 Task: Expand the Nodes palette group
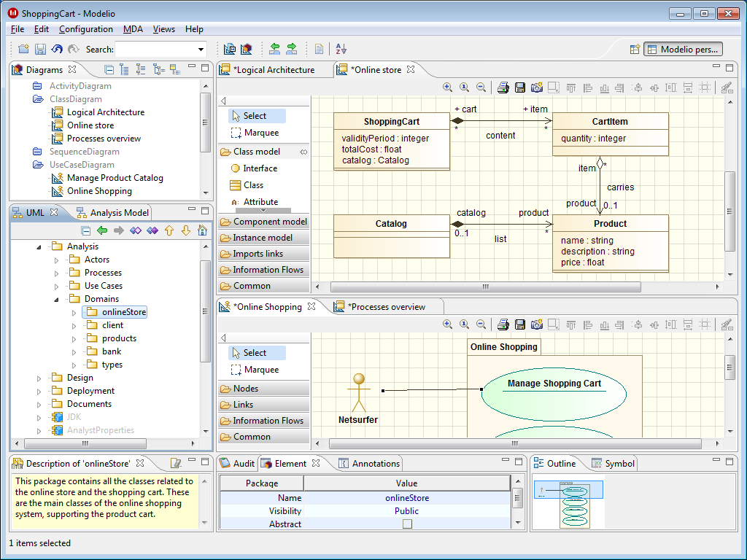coord(263,389)
